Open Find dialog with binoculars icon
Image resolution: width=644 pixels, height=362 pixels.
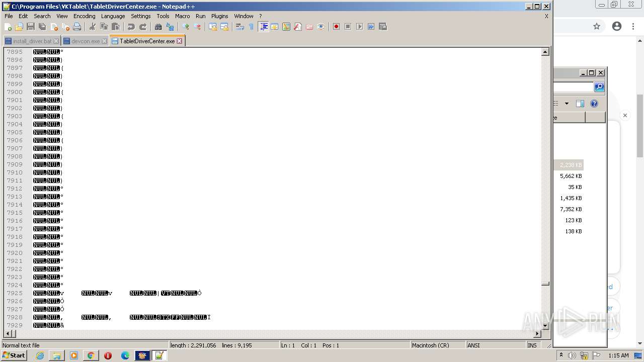click(x=158, y=27)
